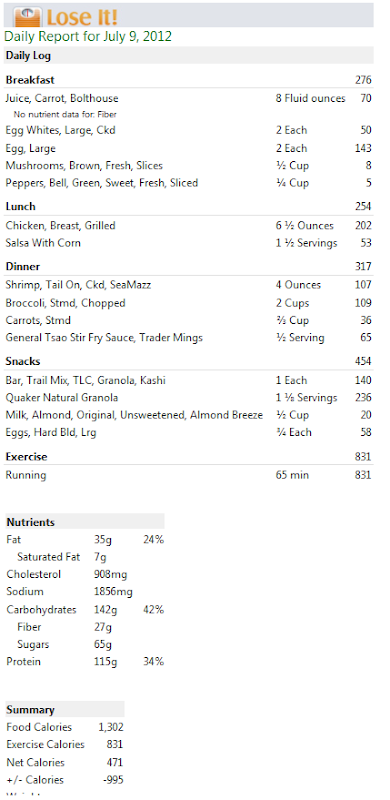This screenshot has width=390, height=800.
Task: Click the Daily Log section header
Action: tap(188, 56)
